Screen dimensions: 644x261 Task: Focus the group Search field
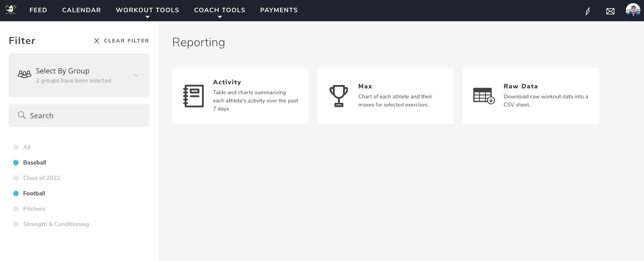(x=79, y=115)
